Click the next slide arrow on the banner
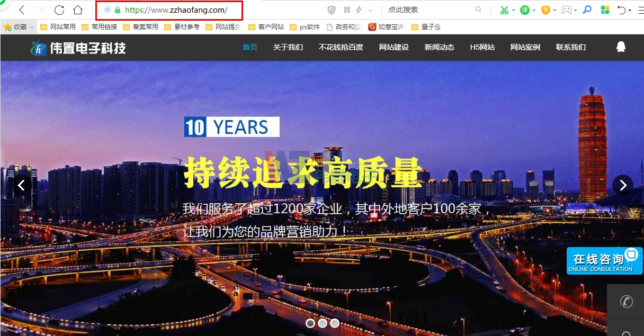The image size is (644, 336). click(622, 185)
